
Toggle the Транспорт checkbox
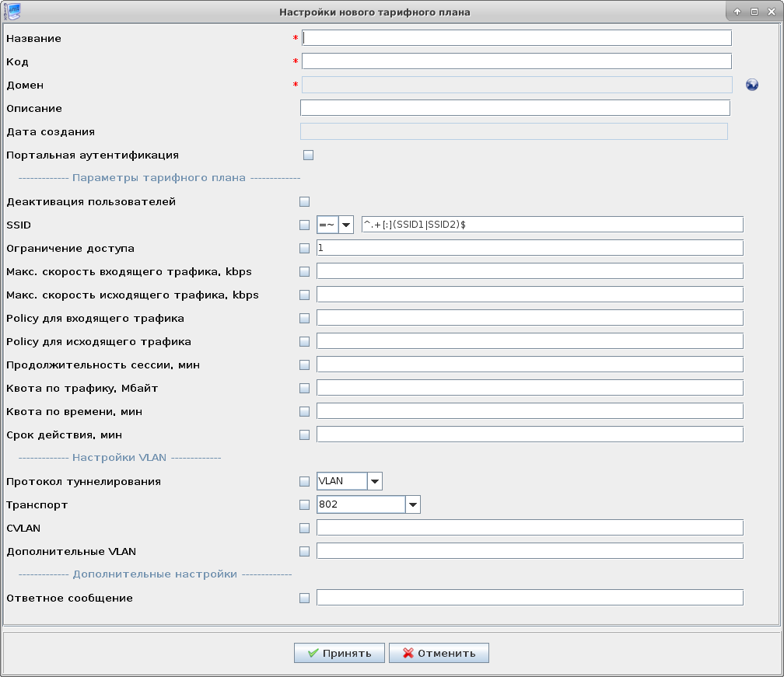305,504
